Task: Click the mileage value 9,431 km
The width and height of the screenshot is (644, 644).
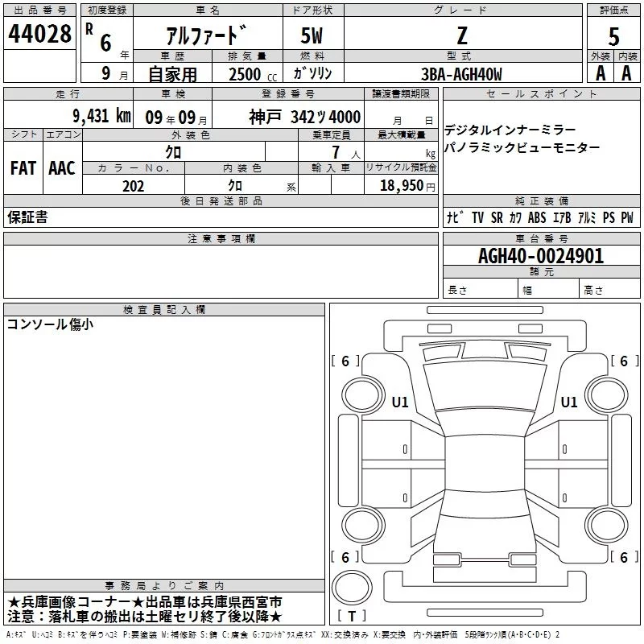Action: pos(102,116)
